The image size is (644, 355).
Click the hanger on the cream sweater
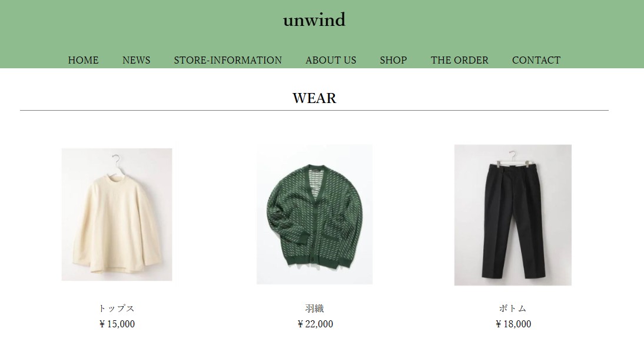[116, 162]
